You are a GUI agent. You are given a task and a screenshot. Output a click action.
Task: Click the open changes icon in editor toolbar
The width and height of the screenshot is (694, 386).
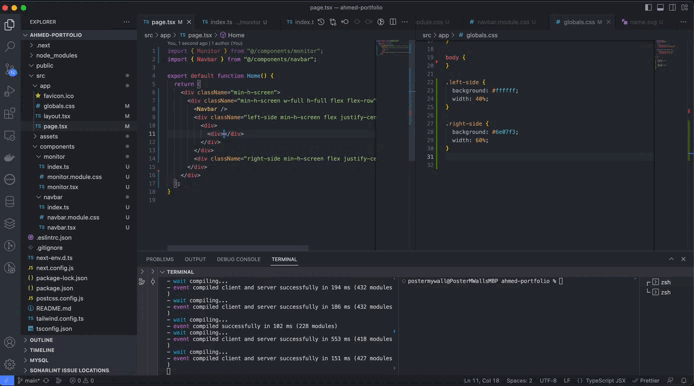click(x=333, y=22)
